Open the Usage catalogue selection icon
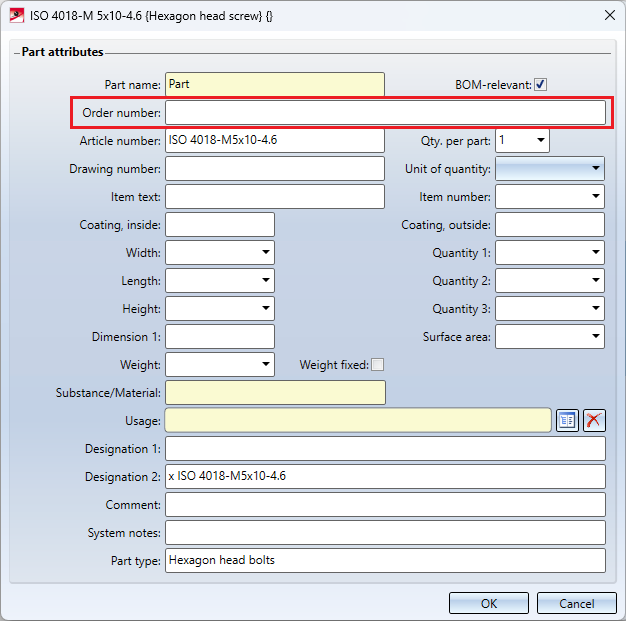Viewport: 626px width, 621px height. click(567, 421)
